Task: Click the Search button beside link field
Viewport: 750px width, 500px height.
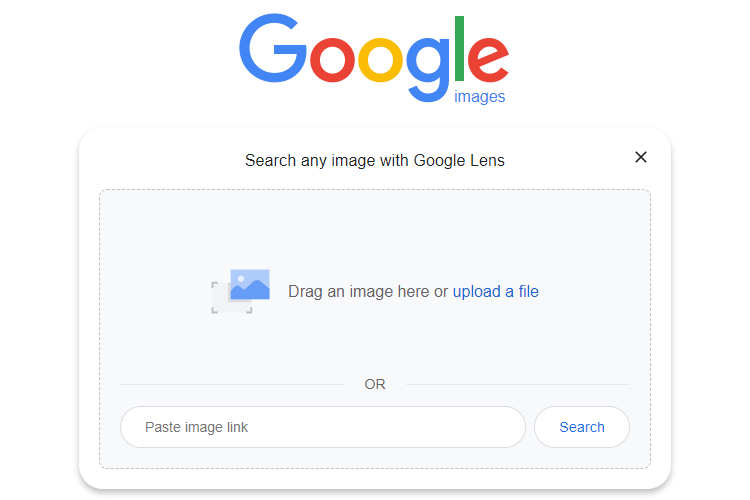Action: pyautogui.click(x=582, y=427)
